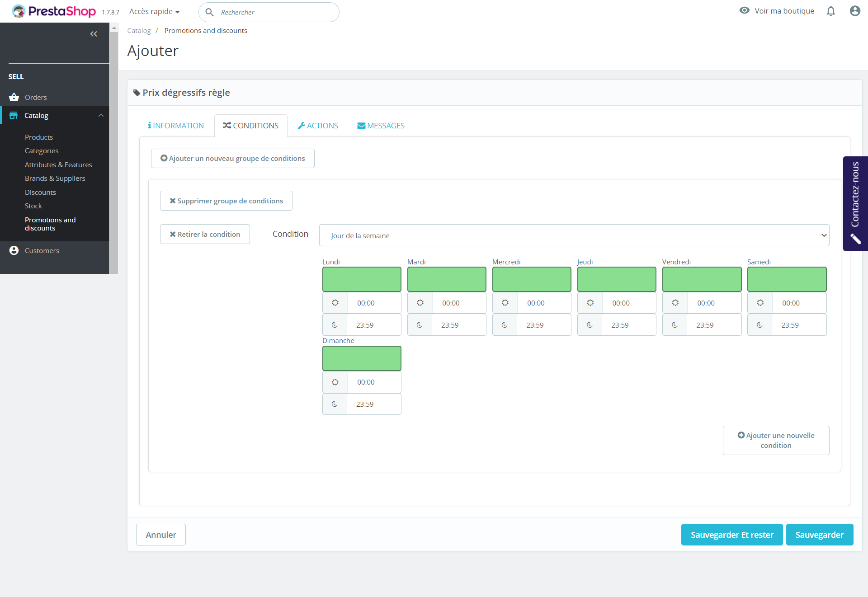Click Ajouter une nouvelle condition button
Image resolution: width=868 pixels, height=597 pixels.
click(776, 440)
